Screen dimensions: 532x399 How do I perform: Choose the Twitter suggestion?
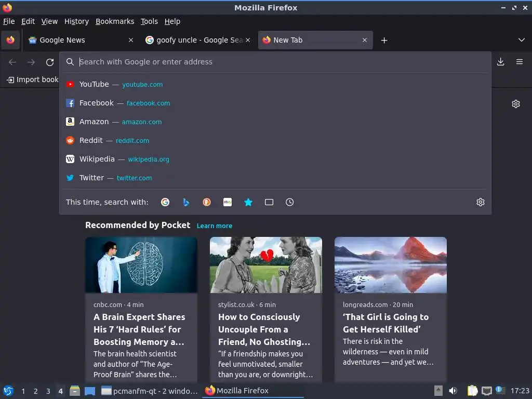tap(275, 178)
